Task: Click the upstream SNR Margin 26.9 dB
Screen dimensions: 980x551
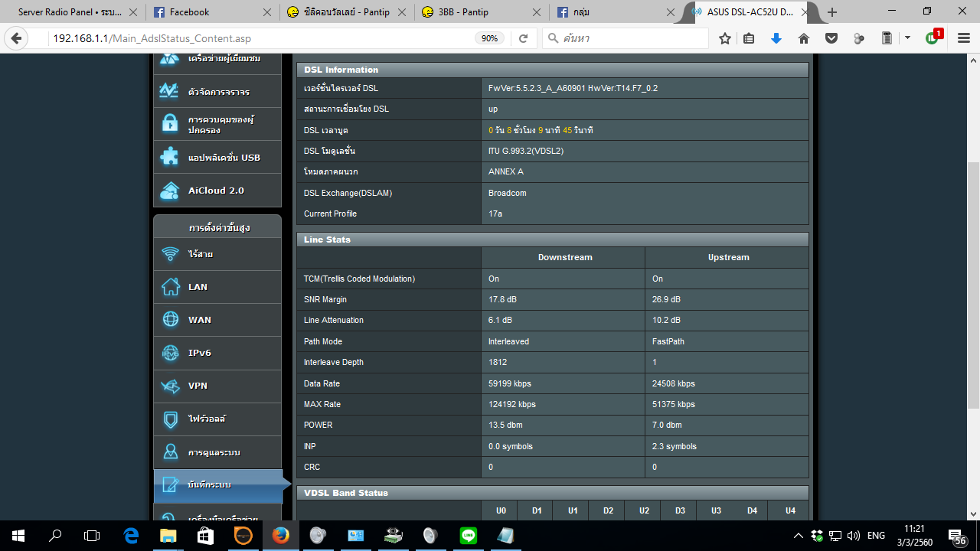Action: pos(666,299)
